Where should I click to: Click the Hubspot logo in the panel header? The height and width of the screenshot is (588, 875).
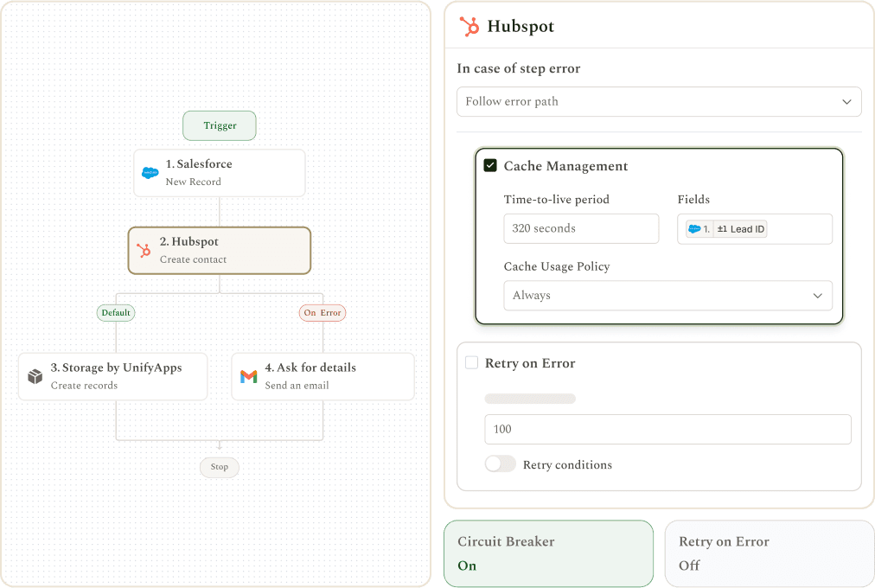coord(469,26)
